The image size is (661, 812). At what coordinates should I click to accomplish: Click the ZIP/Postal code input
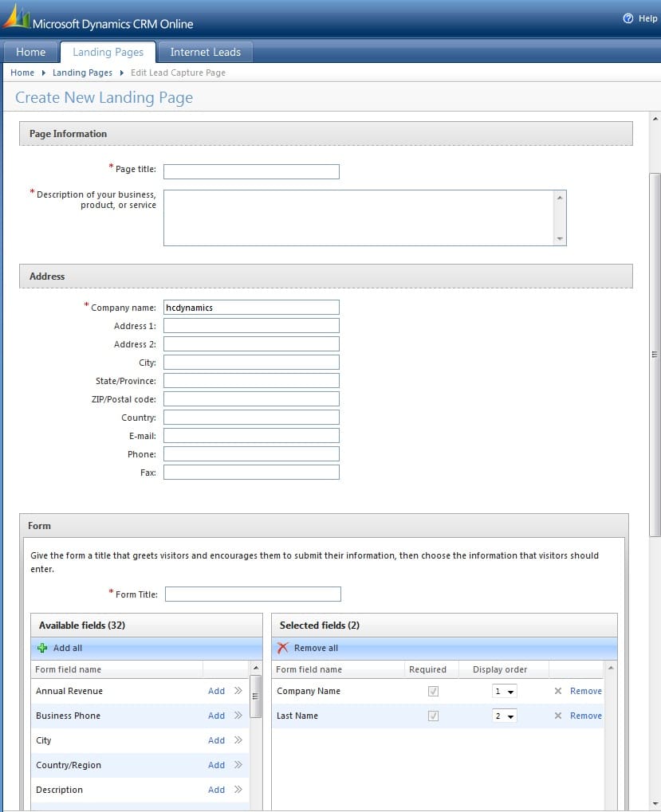[x=251, y=399]
